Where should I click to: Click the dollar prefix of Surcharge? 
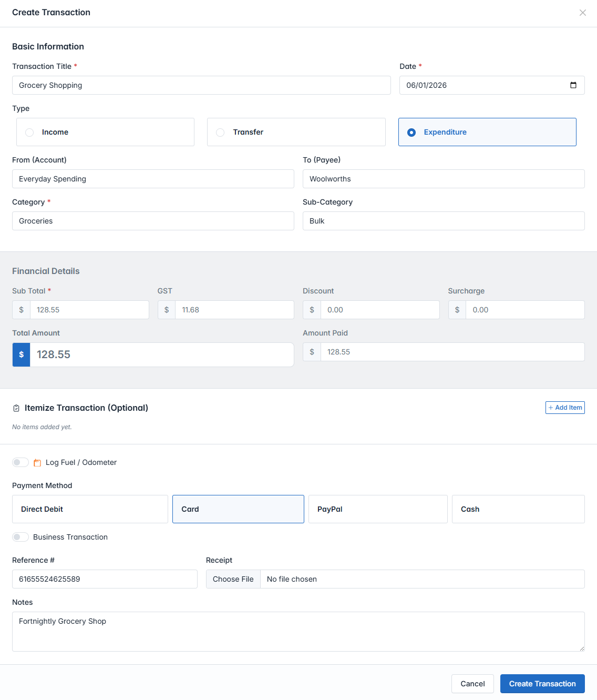tap(457, 310)
